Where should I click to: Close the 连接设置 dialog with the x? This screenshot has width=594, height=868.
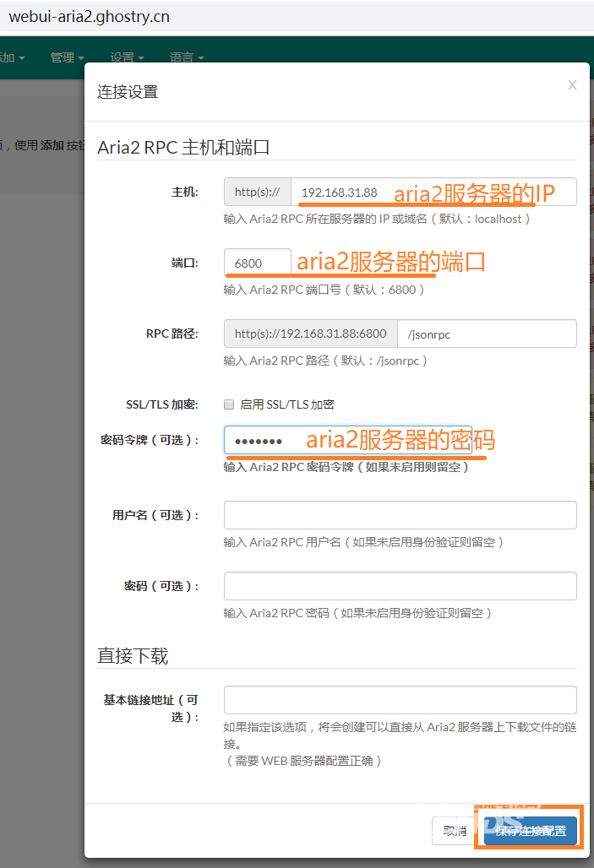click(x=572, y=84)
